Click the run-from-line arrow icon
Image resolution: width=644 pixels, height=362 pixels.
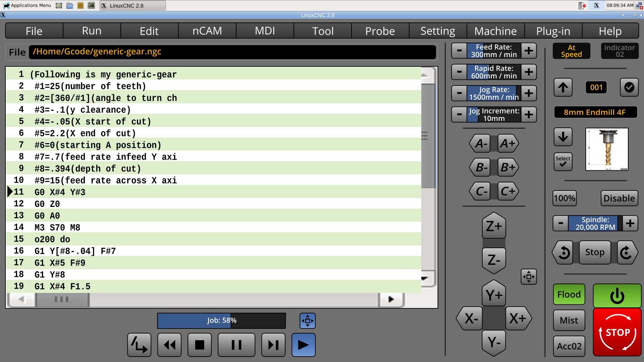pyautogui.click(x=139, y=345)
